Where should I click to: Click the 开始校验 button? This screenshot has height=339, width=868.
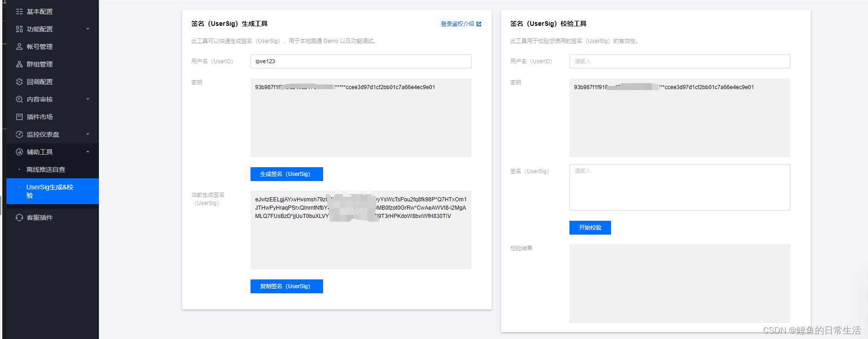(x=590, y=228)
